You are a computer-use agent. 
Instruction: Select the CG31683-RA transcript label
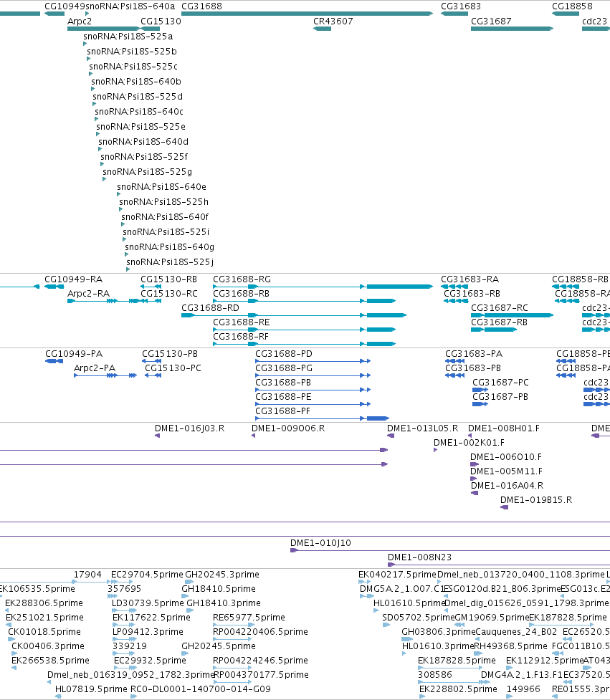[470, 279]
